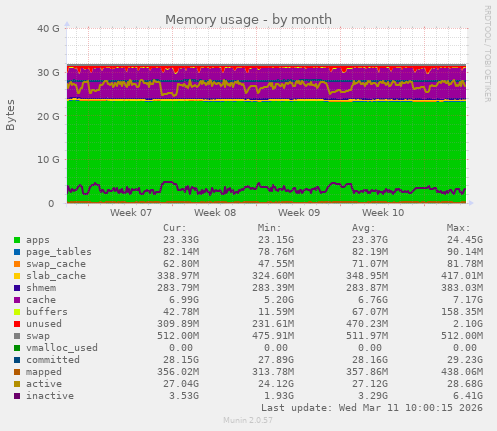497x431 pixels.
Task: Click the committed navy color swatch
Action: point(17,360)
